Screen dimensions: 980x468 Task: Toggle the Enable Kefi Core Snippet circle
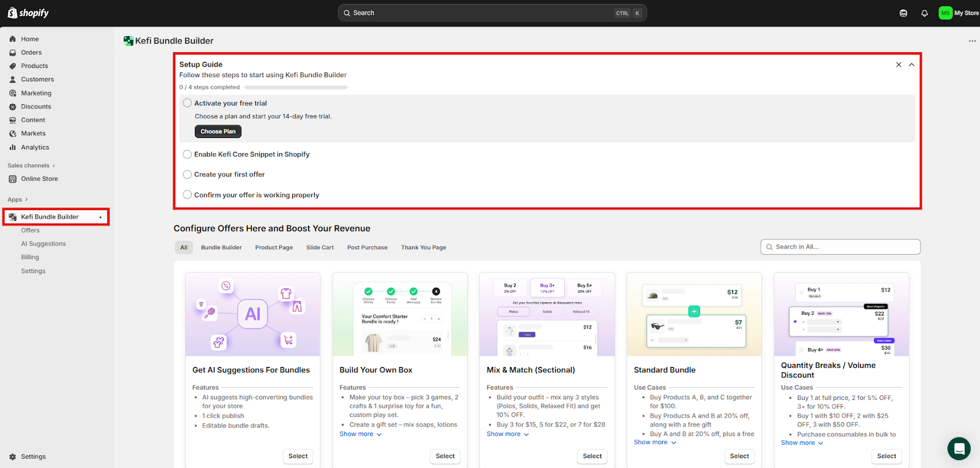tap(187, 154)
